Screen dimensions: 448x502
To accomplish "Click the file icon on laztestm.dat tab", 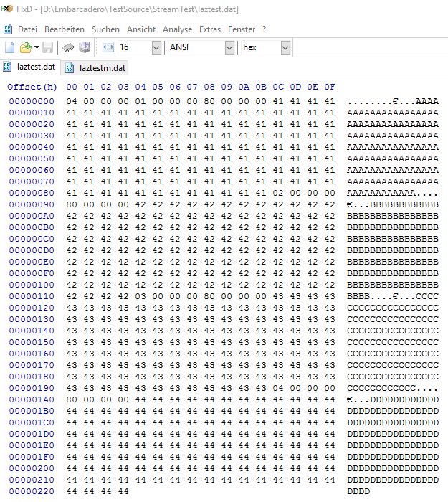I will [70, 68].
